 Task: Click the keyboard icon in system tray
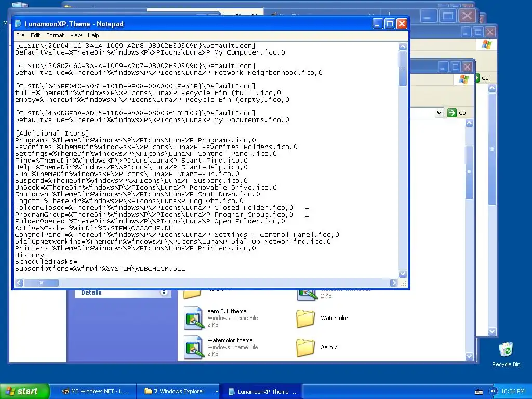click(478, 392)
